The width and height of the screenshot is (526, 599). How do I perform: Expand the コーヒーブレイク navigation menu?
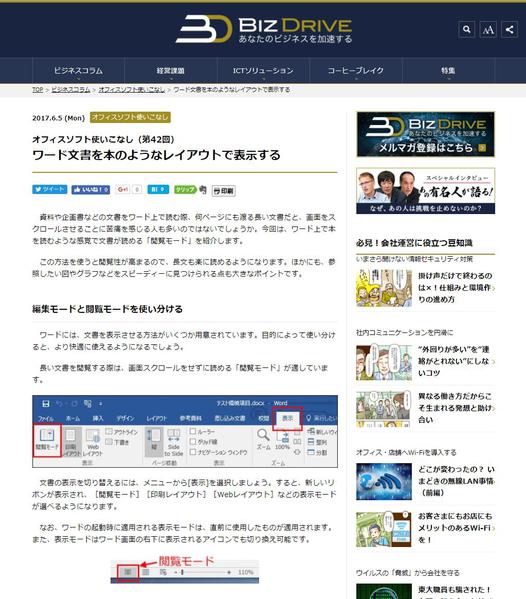[356, 71]
